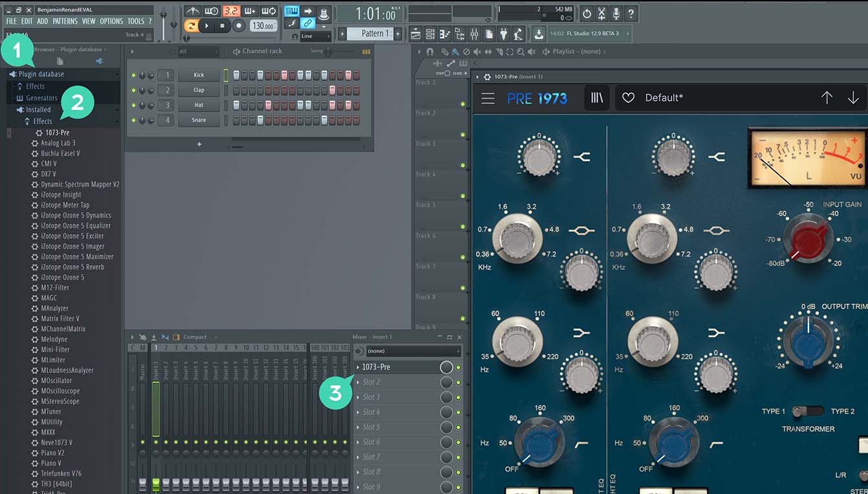
Task: Toggle the first Kick step button
Action: (237, 75)
